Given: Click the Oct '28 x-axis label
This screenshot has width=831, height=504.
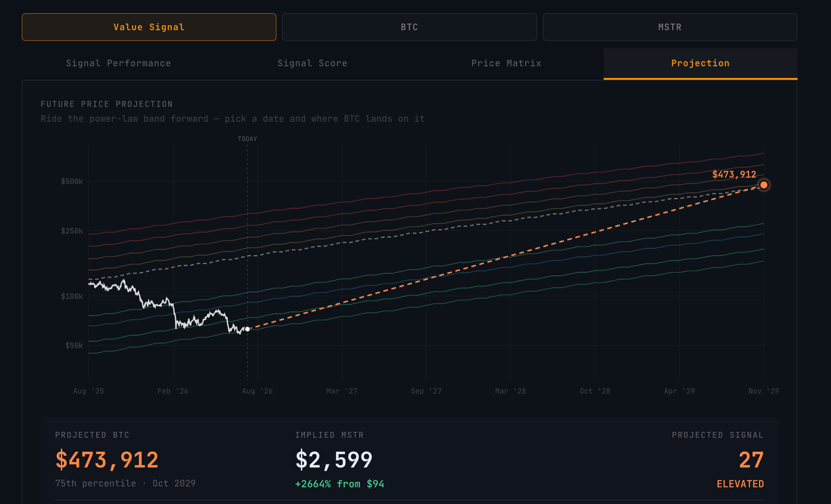Looking at the screenshot, I should pos(595,391).
